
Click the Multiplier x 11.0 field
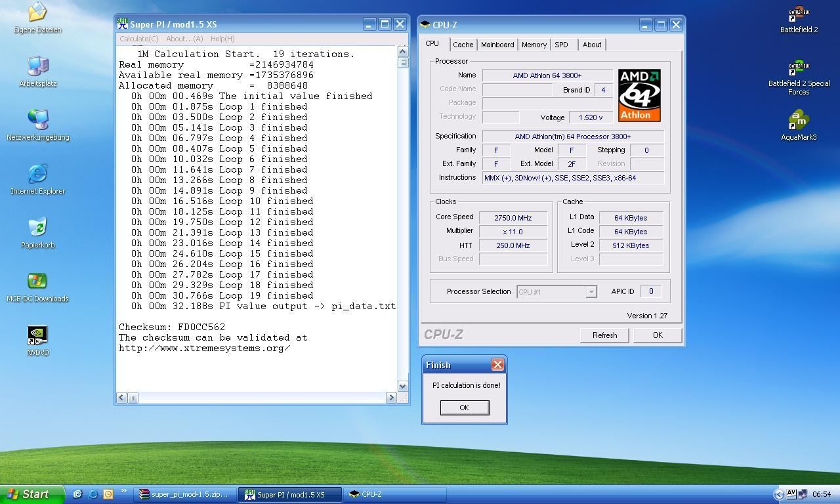[513, 231]
